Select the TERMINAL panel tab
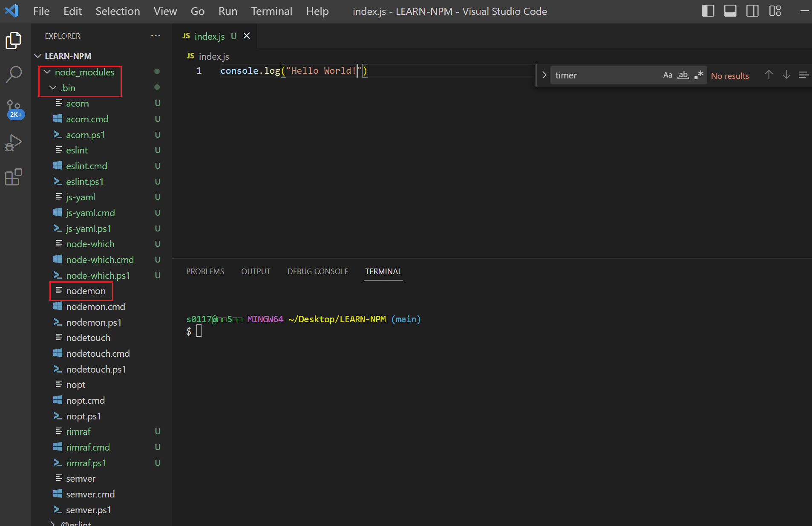 click(383, 272)
